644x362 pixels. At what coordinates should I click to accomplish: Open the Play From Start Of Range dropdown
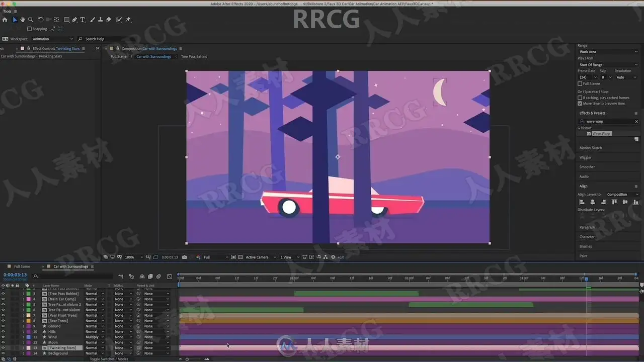(608, 65)
